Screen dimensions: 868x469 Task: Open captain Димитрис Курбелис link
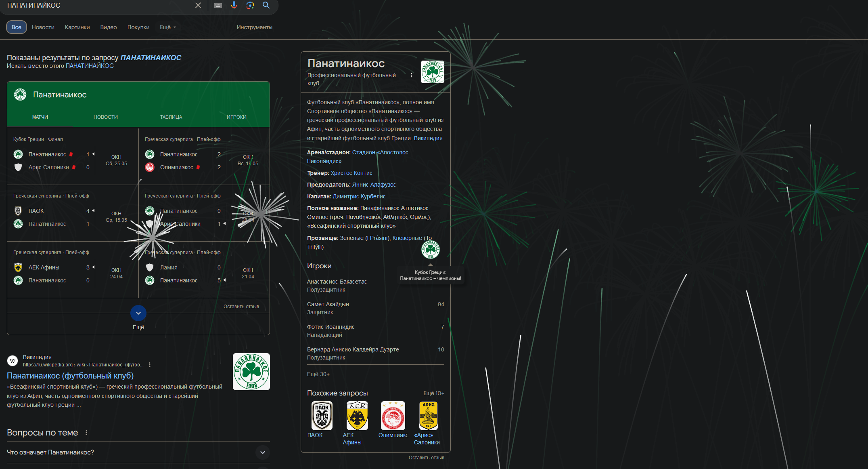coord(359,196)
